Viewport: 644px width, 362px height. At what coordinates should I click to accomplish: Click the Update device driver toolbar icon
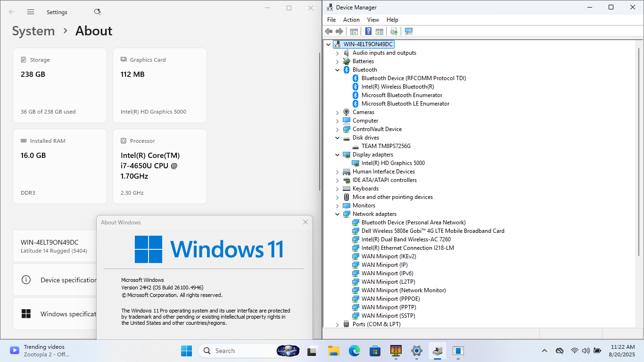[x=394, y=31]
